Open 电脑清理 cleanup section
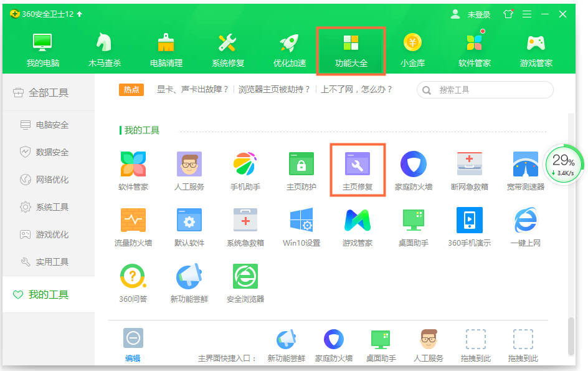The height and width of the screenshot is (371, 588). click(166, 51)
